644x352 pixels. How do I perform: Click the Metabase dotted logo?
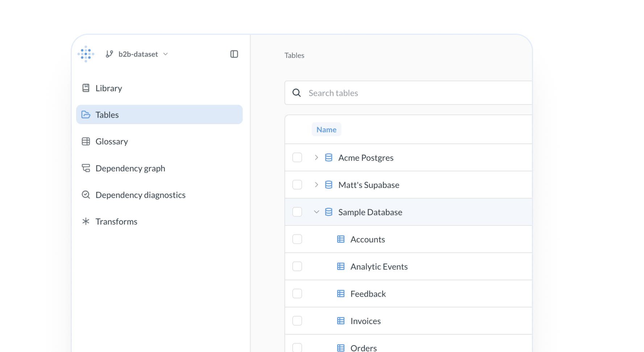pyautogui.click(x=86, y=54)
